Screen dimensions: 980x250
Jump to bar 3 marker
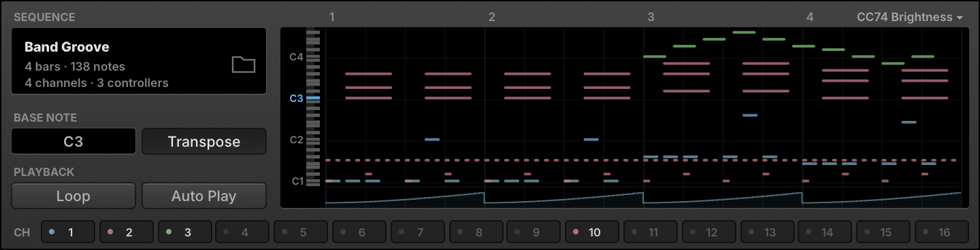tap(651, 17)
